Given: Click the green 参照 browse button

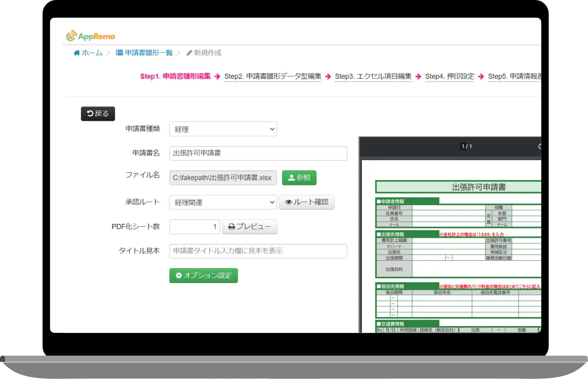Looking at the screenshot, I should pyautogui.click(x=299, y=178).
